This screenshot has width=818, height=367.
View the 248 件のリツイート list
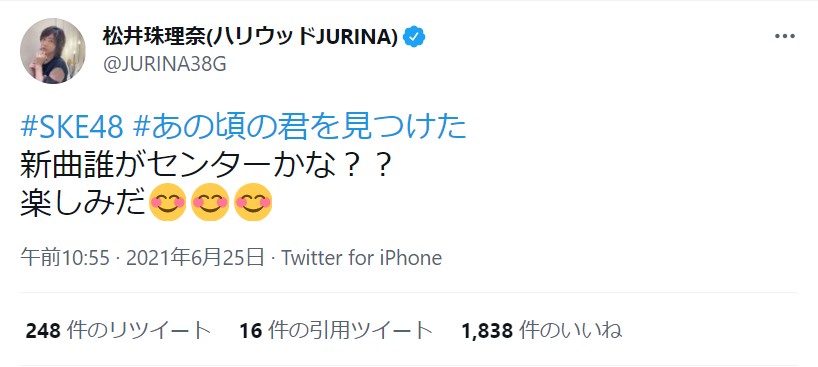(x=118, y=330)
